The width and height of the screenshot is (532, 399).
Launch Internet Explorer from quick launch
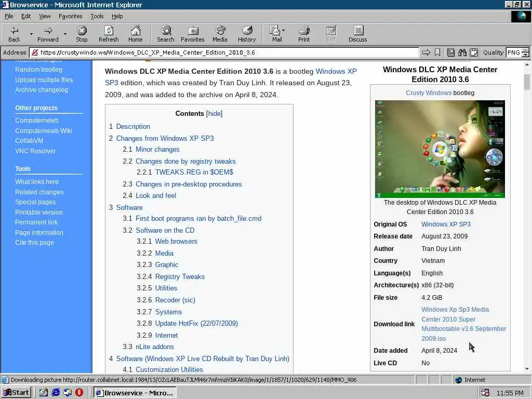click(56, 393)
